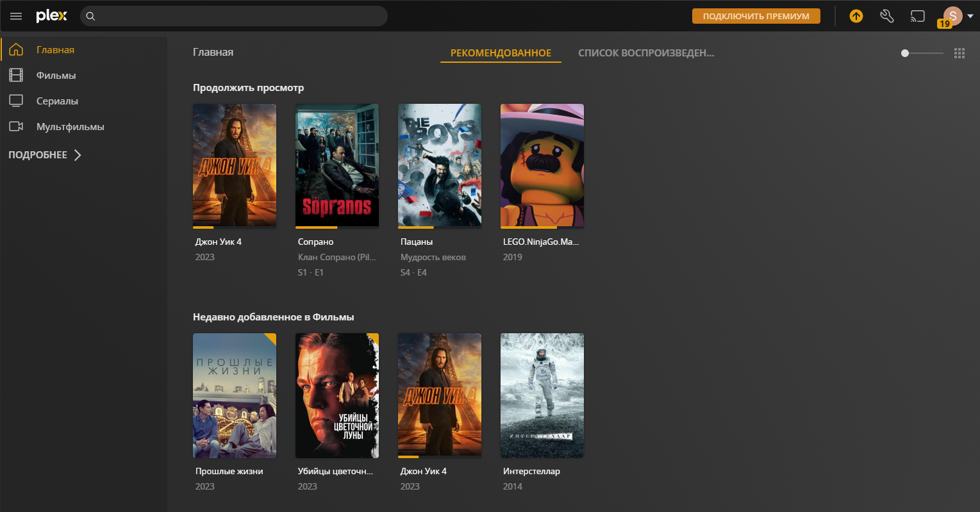Click the Мудрость веков episode link
Viewport: 980px width, 512px height.
pyautogui.click(x=433, y=257)
